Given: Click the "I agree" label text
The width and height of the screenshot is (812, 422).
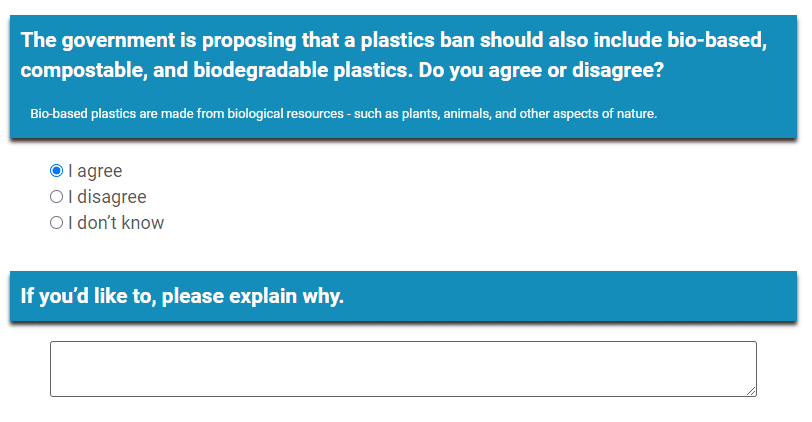Looking at the screenshot, I should (x=95, y=171).
